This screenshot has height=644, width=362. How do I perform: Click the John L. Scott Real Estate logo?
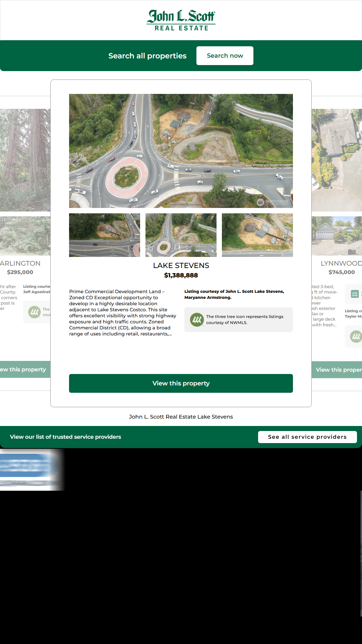[x=181, y=20]
